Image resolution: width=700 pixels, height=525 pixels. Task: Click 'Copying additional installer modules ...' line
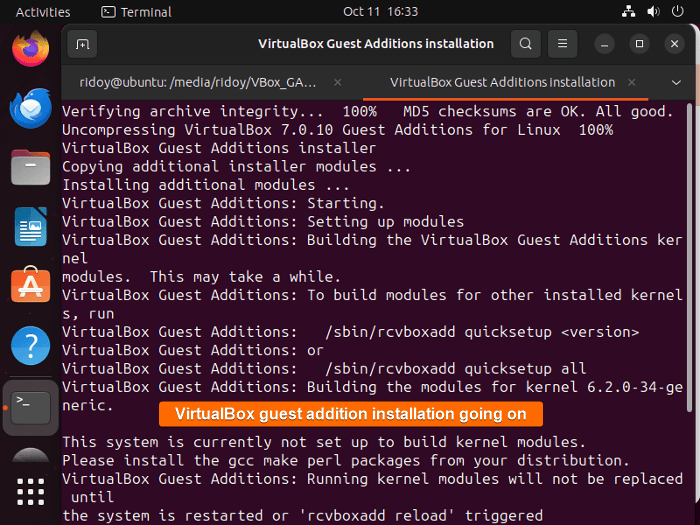[236, 167]
